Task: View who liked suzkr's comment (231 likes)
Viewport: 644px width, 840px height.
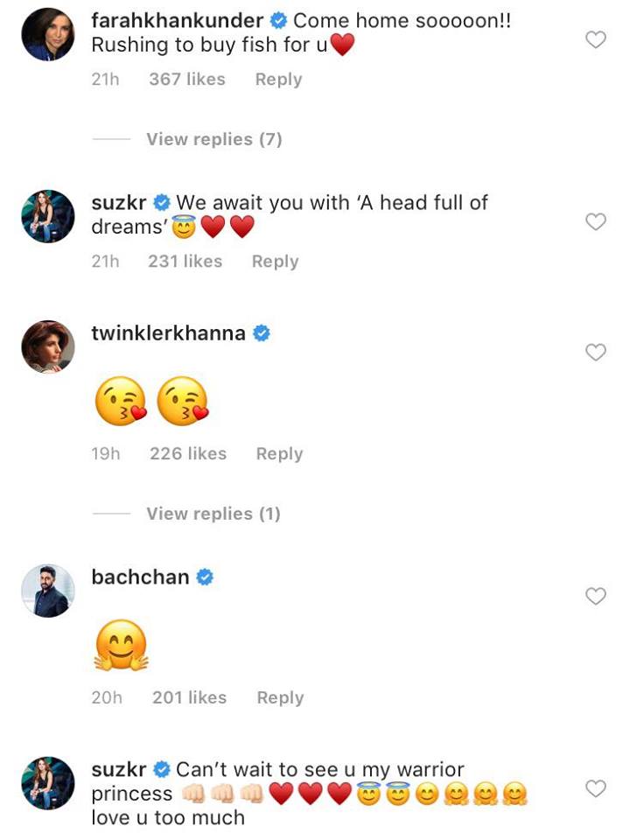Action: tap(185, 261)
